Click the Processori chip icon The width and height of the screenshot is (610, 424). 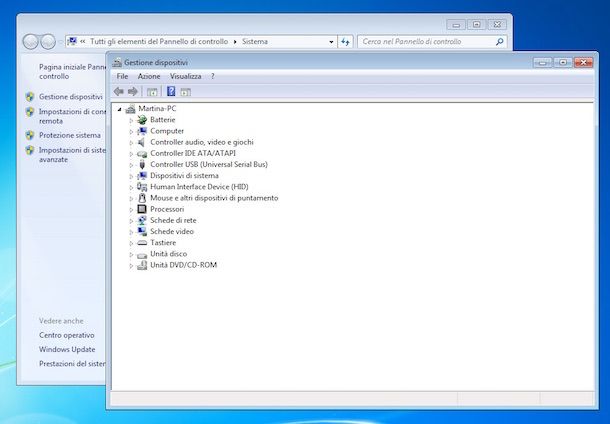pyautogui.click(x=142, y=209)
